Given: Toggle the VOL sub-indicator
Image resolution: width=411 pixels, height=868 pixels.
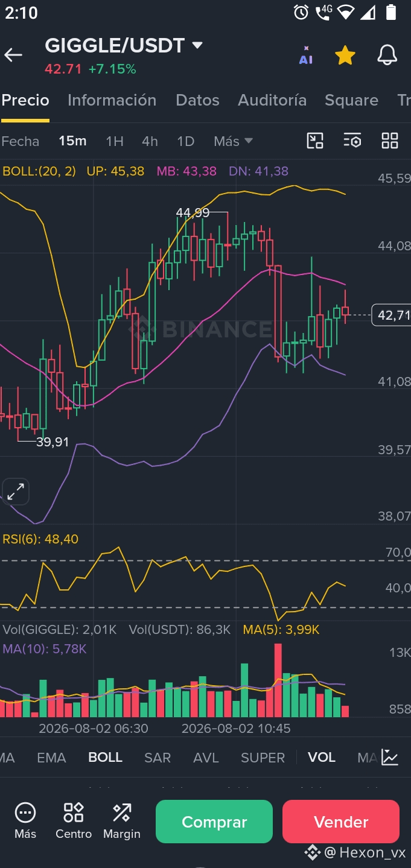Looking at the screenshot, I should coord(322,758).
